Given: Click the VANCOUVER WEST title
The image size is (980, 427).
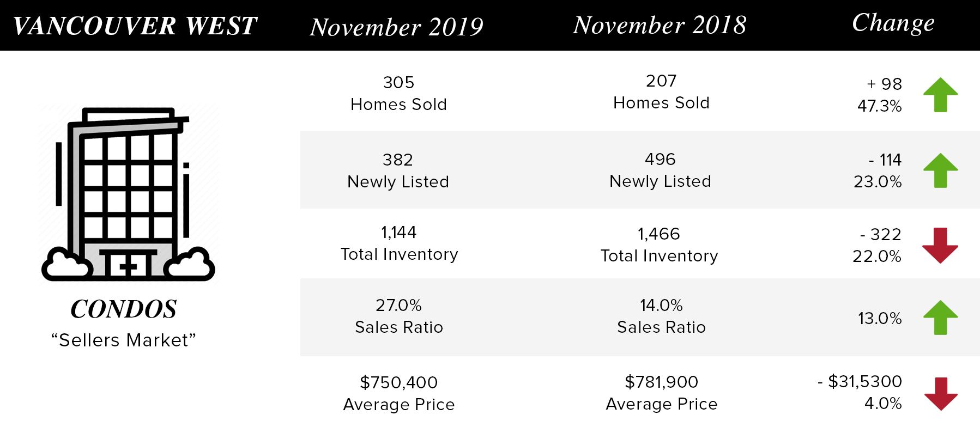Looking at the screenshot, I should [x=135, y=26].
